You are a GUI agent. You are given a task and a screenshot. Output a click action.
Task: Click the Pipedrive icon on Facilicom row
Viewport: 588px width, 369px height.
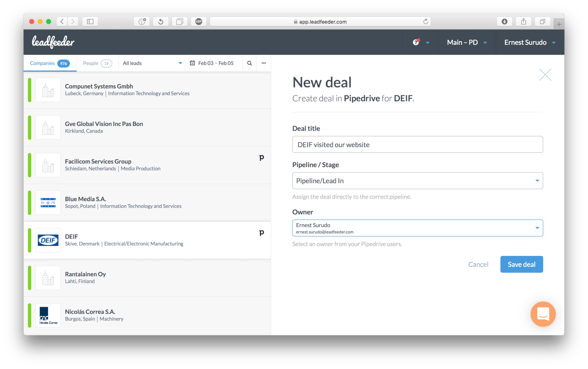point(262,158)
